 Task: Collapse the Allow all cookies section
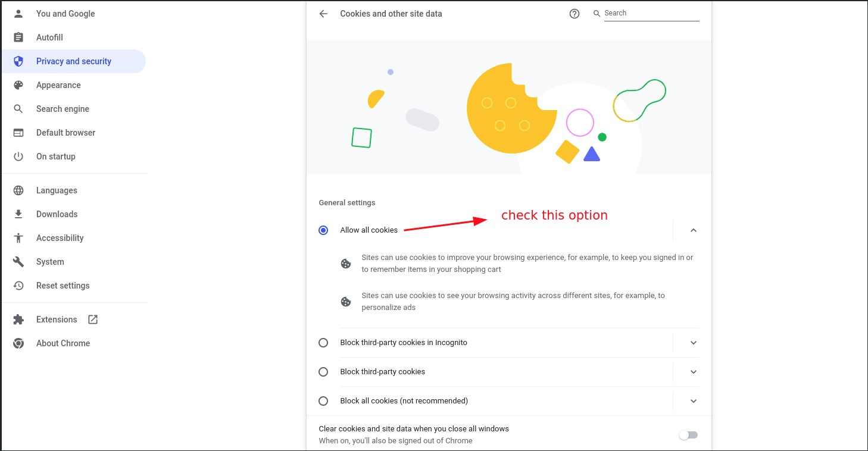click(x=693, y=230)
